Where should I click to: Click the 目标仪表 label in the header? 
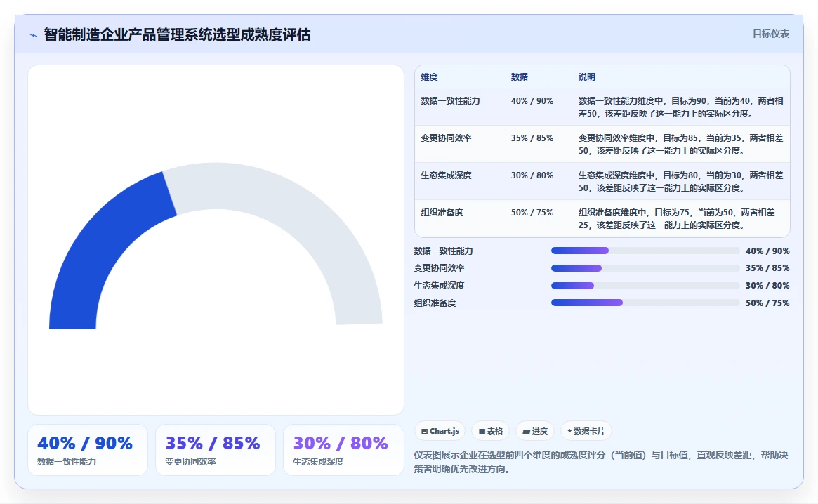[x=770, y=34]
